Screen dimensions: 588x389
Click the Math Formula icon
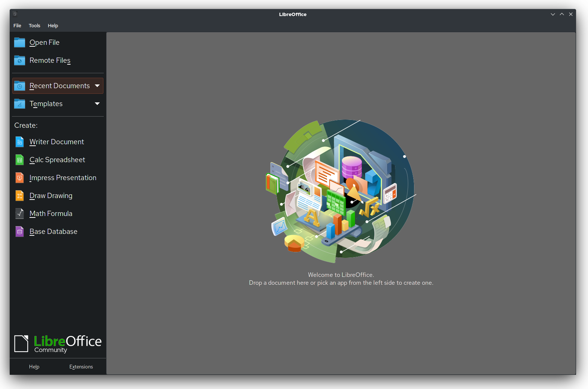click(x=20, y=214)
